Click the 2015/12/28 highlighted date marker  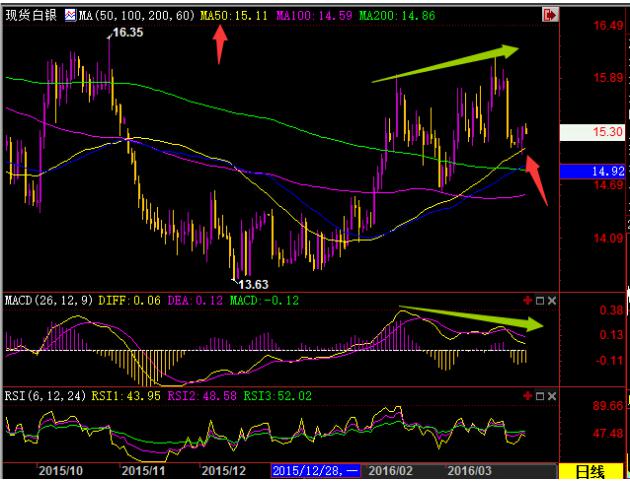(x=312, y=470)
